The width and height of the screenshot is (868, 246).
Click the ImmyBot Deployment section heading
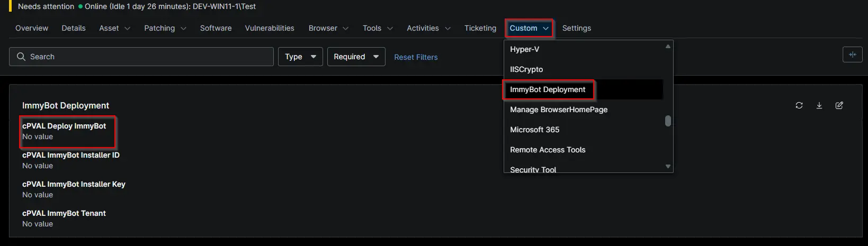tap(66, 106)
